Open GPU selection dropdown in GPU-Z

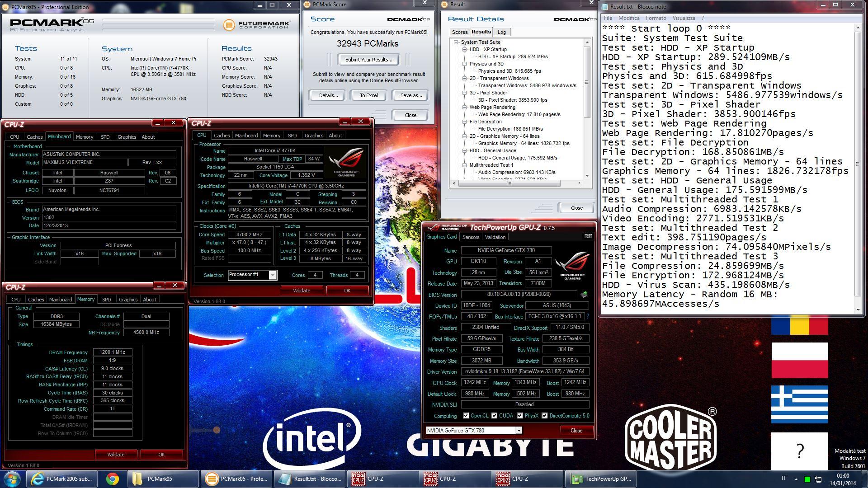519,431
